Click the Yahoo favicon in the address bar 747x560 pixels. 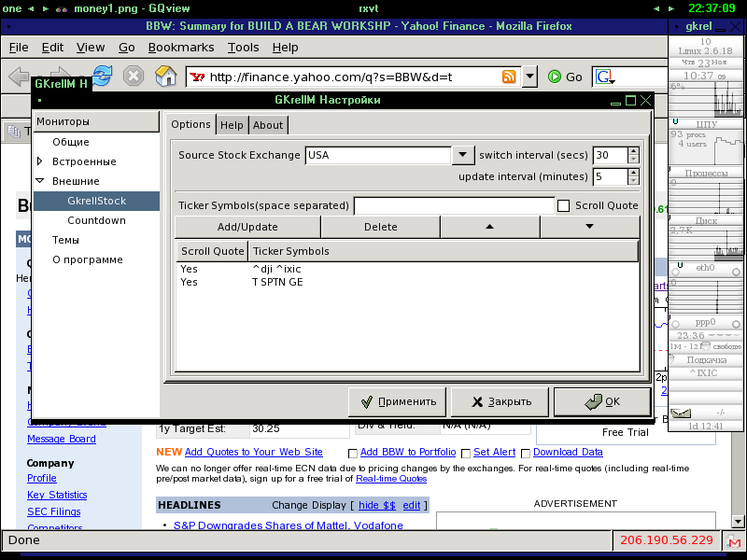[x=197, y=77]
